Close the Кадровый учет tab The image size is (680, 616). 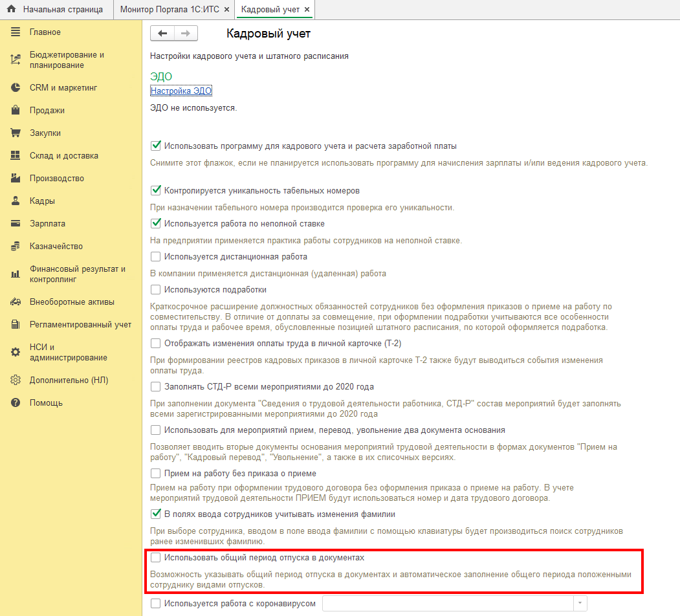[307, 10]
